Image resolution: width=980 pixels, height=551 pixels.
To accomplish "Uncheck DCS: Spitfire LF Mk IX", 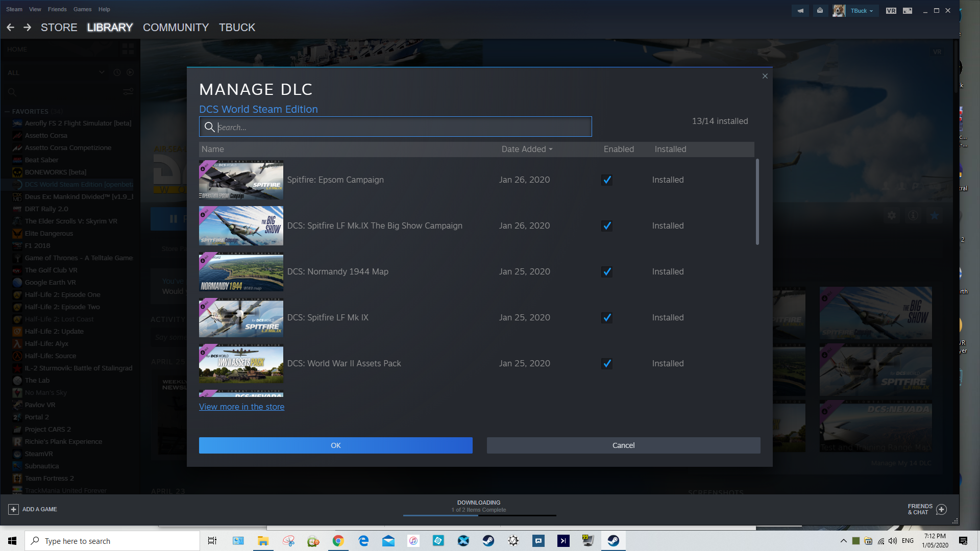I will coord(607,317).
